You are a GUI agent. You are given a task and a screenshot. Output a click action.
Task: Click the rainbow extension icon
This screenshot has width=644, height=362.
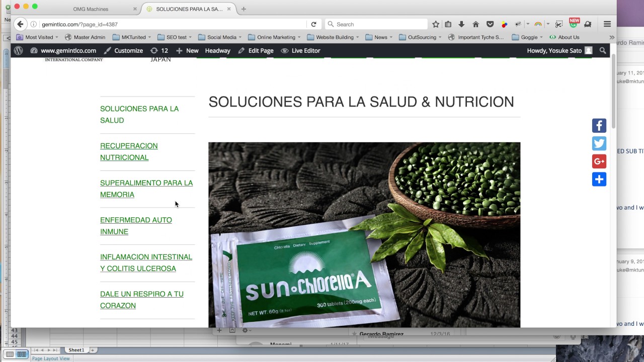click(538, 24)
